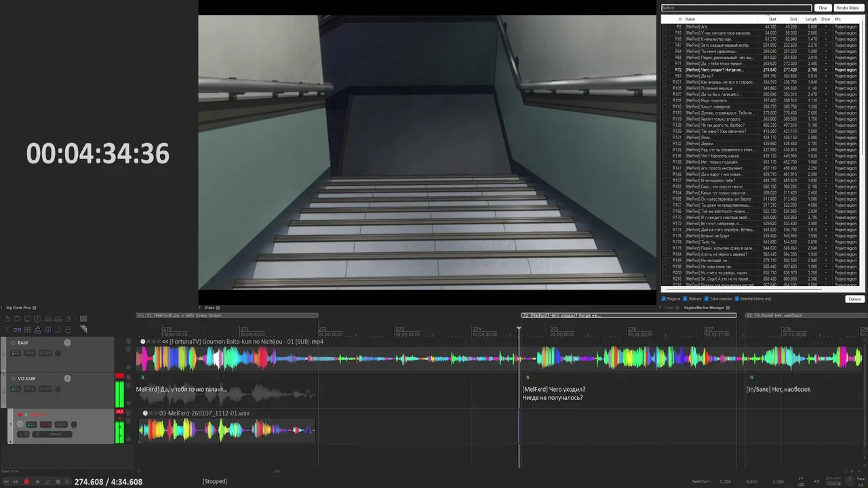
Task: Click the Project Settings info icon in toolbar
Action: coord(37,319)
